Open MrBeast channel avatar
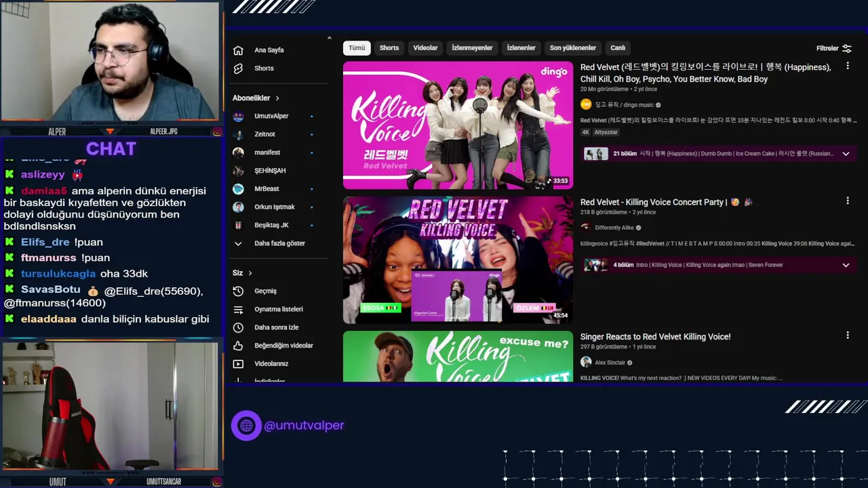 [x=238, y=189]
